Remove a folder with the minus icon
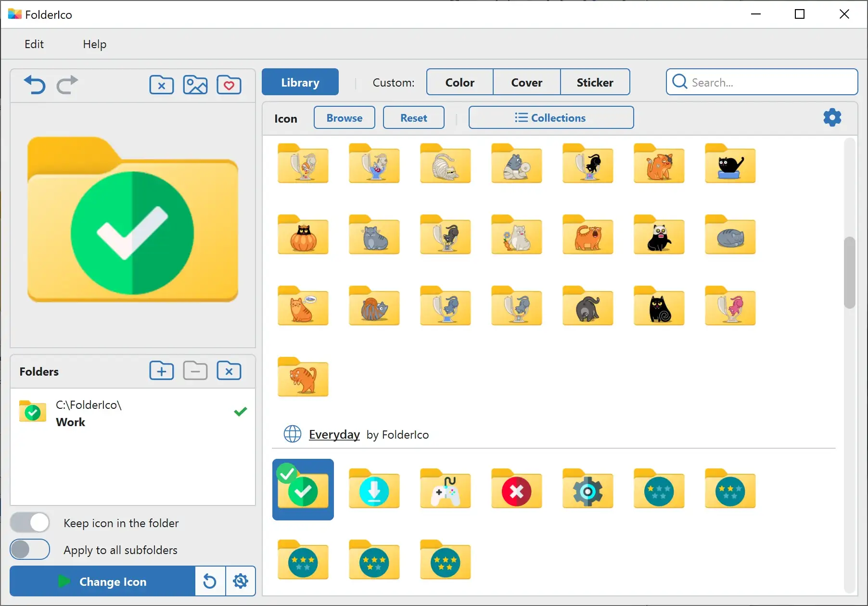 click(195, 371)
